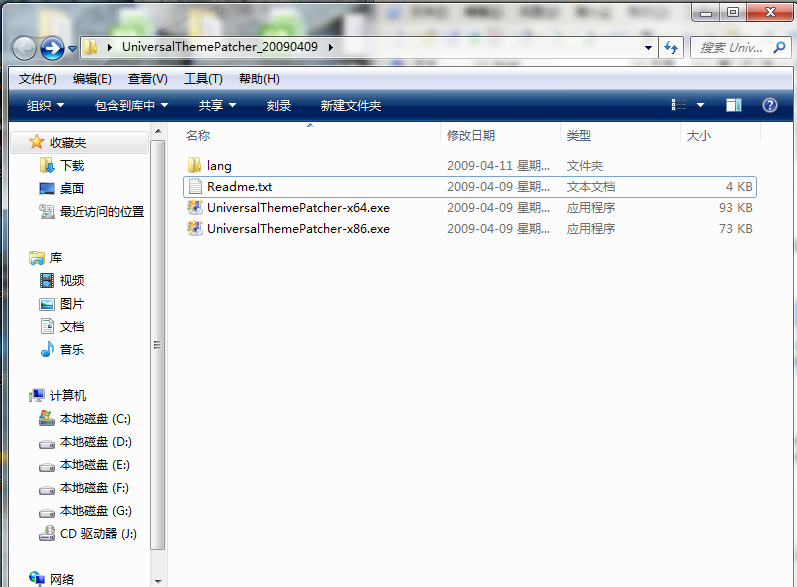Viewport: 797px width, 587px height.
Task: Click the Forward navigation arrow button
Action: coord(52,47)
